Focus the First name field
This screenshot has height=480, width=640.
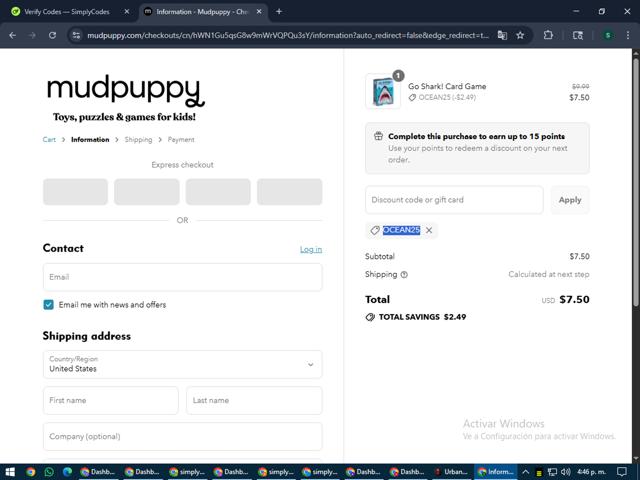(111, 400)
